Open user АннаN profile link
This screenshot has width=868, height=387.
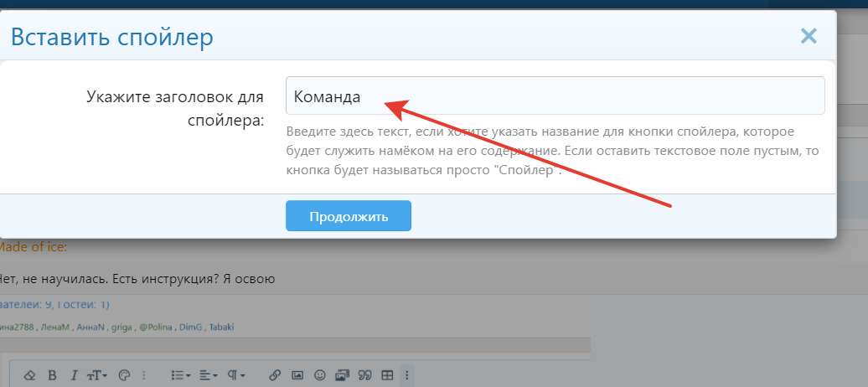point(90,328)
